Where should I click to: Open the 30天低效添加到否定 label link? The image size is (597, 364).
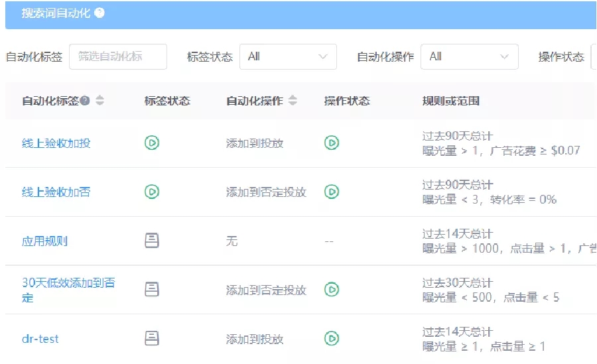[68, 290]
